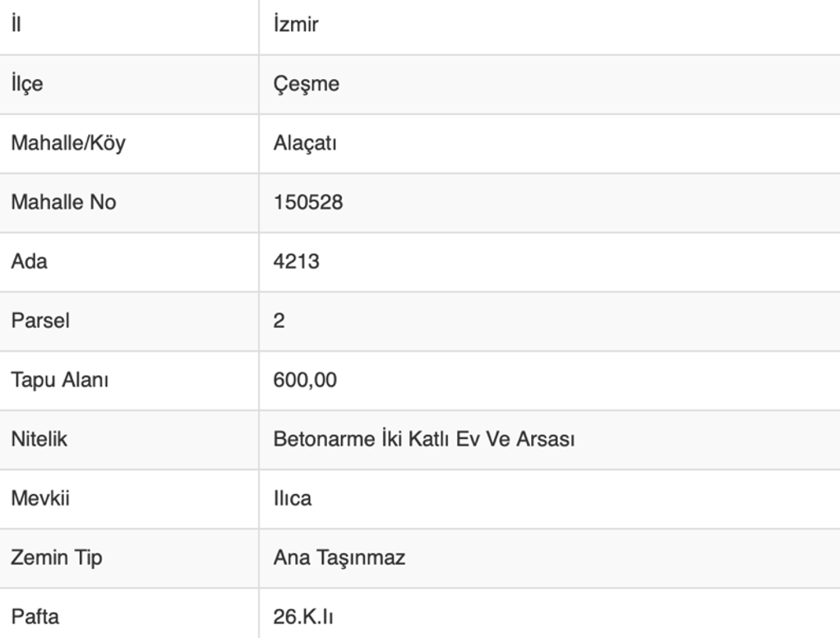
Task: Click the Nitelik label
Action: pyautogui.click(x=39, y=439)
